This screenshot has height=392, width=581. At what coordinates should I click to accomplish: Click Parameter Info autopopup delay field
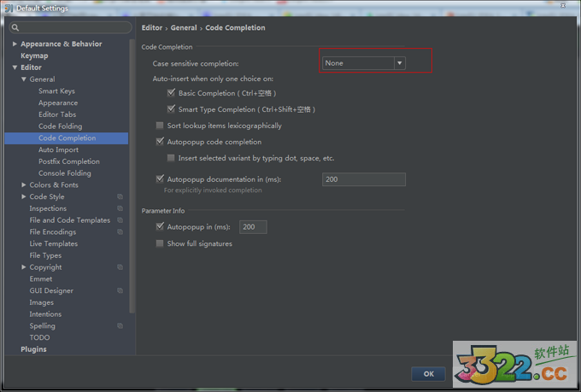(253, 227)
